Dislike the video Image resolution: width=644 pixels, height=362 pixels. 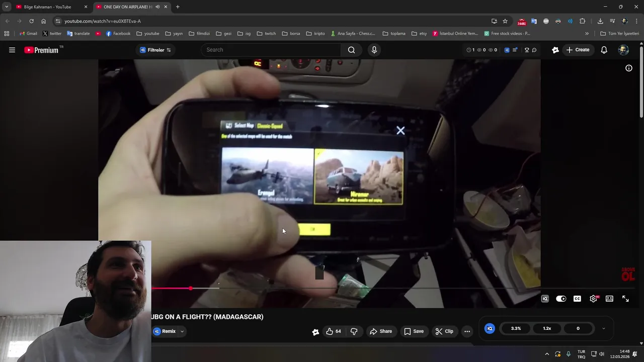[x=354, y=331]
